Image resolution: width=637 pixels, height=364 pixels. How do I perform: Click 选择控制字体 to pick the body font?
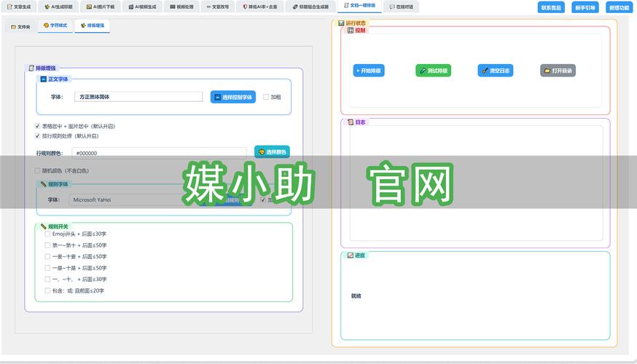pyautogui.click(x=233, y=97)
